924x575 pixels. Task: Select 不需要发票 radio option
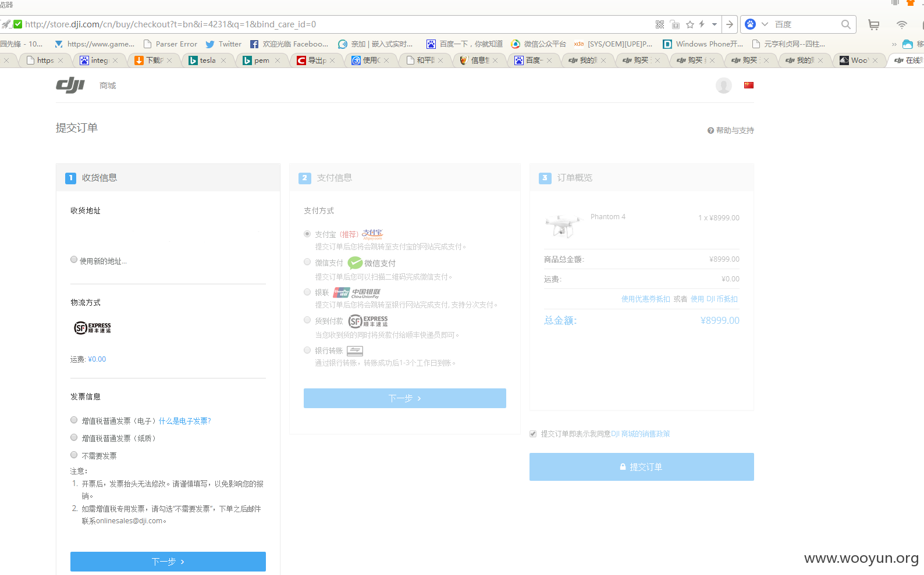point(74,455)
